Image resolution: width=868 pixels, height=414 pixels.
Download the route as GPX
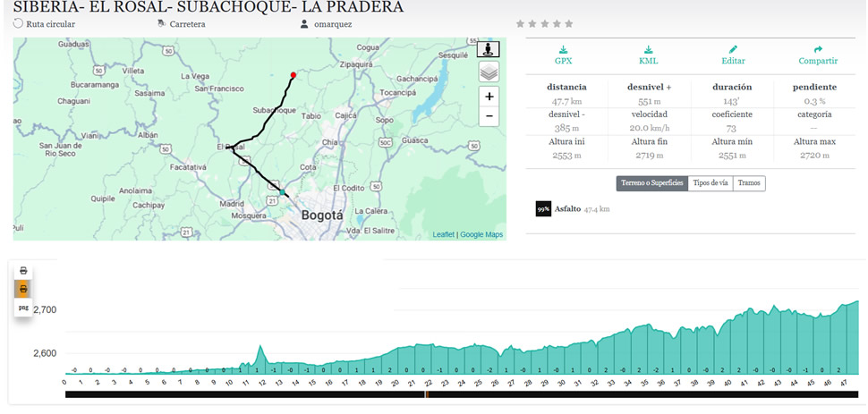coord(563,55)
